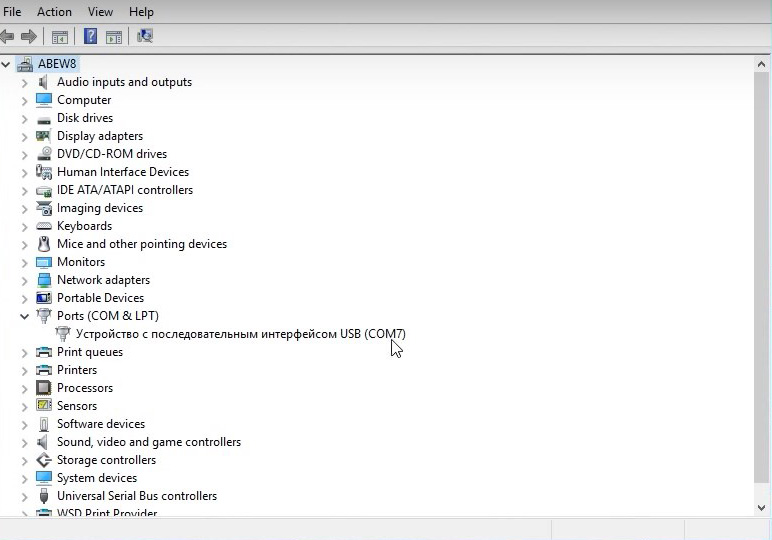Select the Russian USB serial device (COM7)
The height and width of the screenshot is (540, 772).
240,334
